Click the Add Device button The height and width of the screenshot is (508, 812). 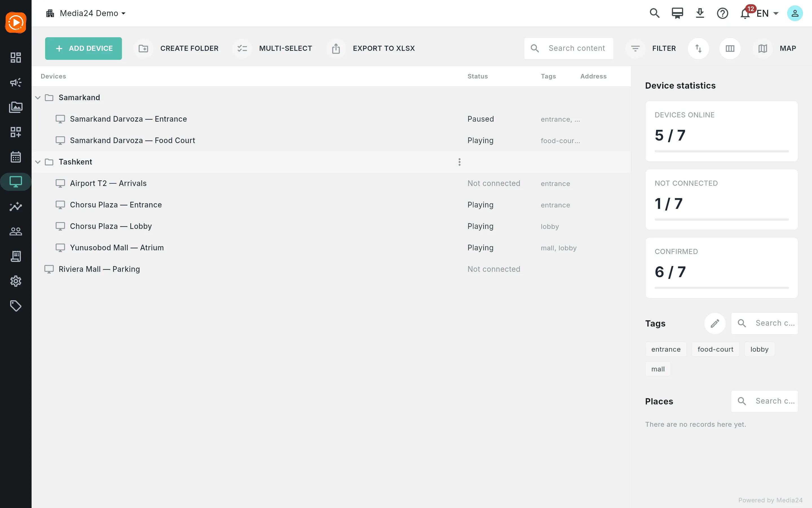pos(83,48)
